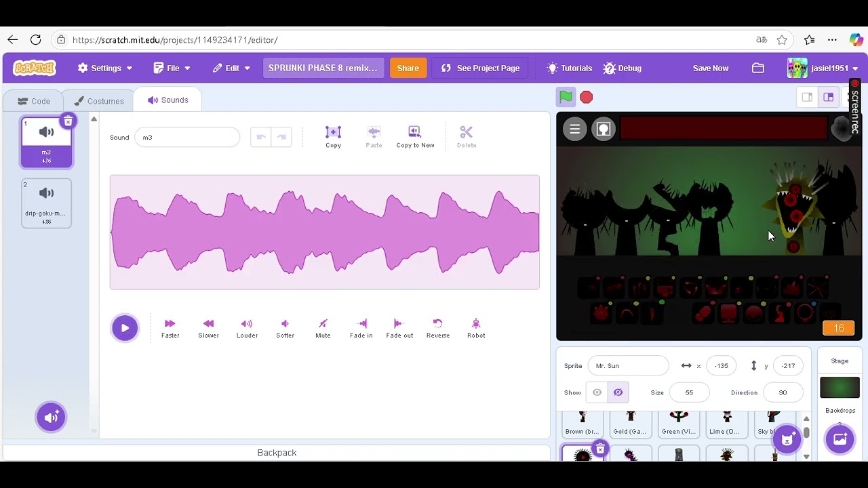The width and height of the screenshot is (868, 488).
Task: Click Copy to New
Action: tap(415, 136)
